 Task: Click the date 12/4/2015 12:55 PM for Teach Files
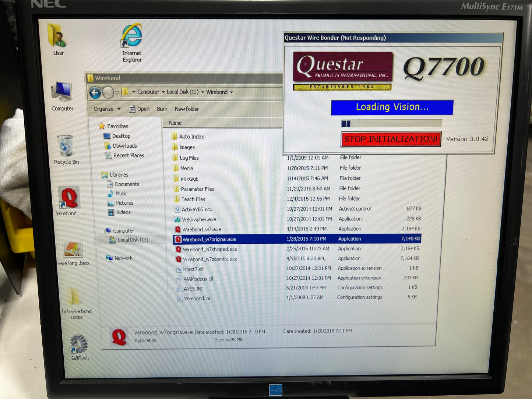point(308,199)
